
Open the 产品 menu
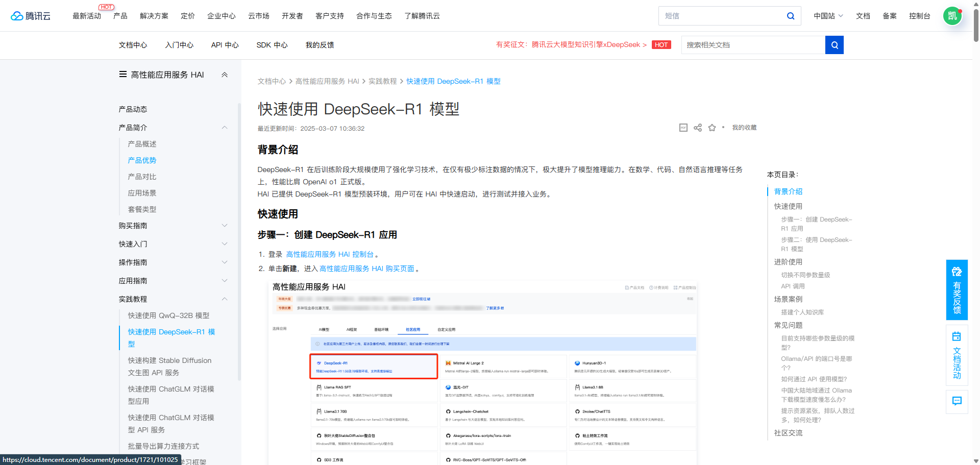[x=120, y=16]
